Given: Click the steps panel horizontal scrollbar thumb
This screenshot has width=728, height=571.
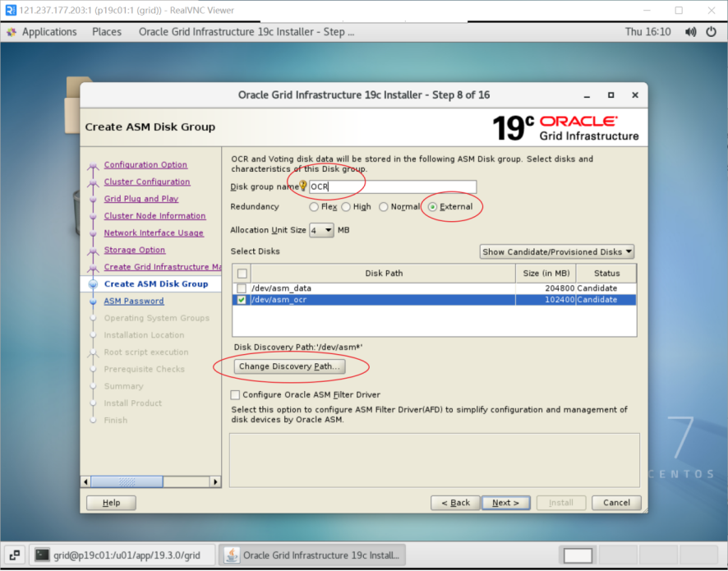Looking at the screenshot, I should pos(127,482).
